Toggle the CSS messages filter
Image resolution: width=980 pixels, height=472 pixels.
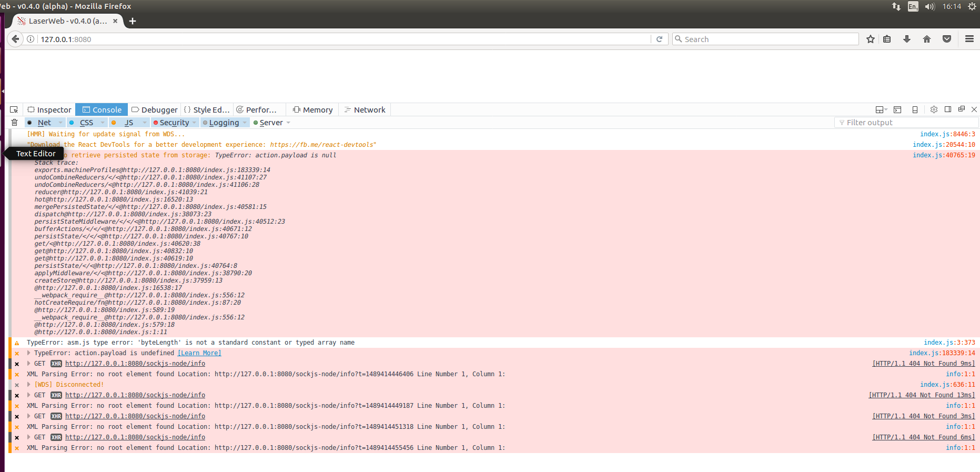[86, 123]
